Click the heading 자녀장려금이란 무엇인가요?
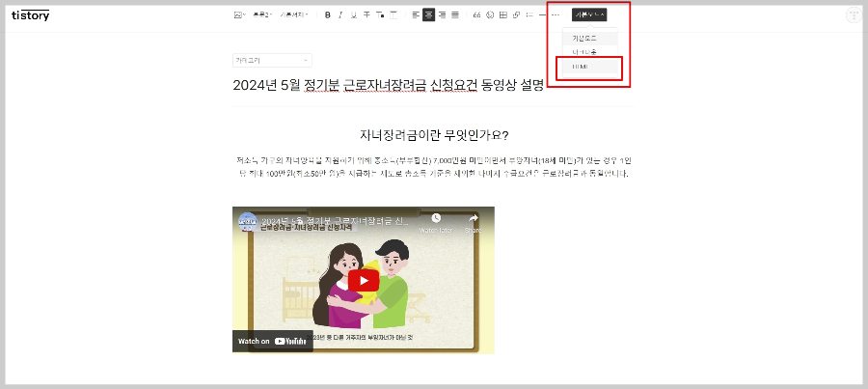Screen dimensions: 868x389 (434, 135)
